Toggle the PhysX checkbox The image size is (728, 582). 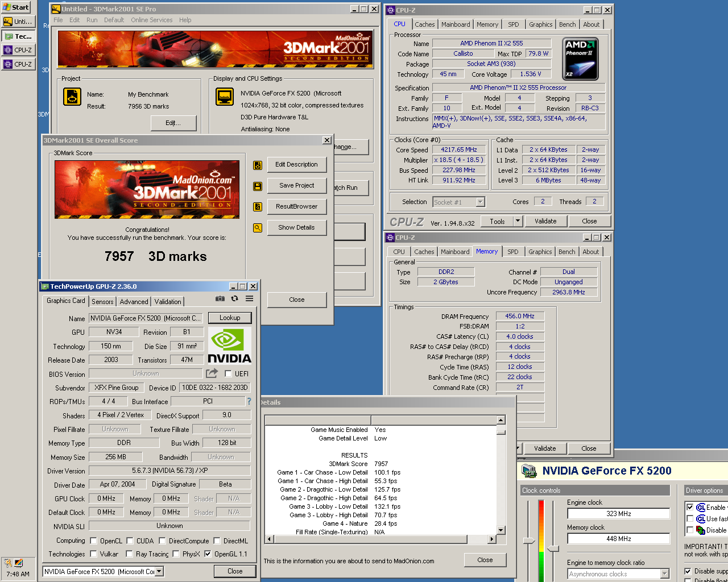[176, 554]
